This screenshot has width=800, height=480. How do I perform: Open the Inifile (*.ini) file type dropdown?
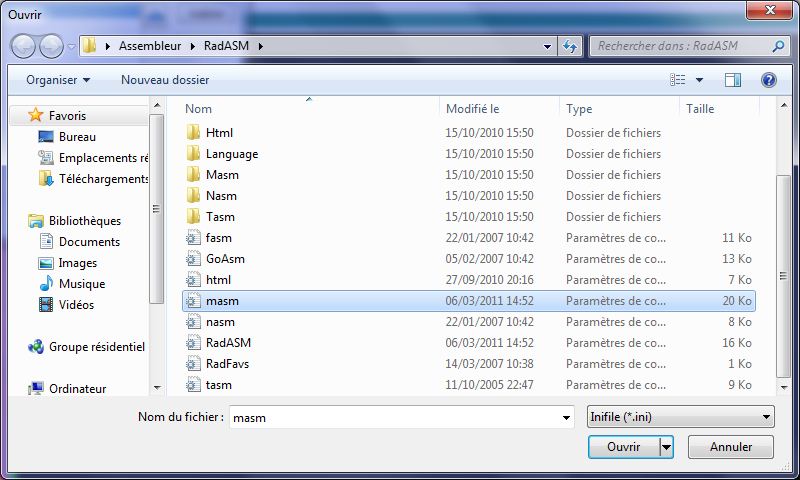(681, 417)
